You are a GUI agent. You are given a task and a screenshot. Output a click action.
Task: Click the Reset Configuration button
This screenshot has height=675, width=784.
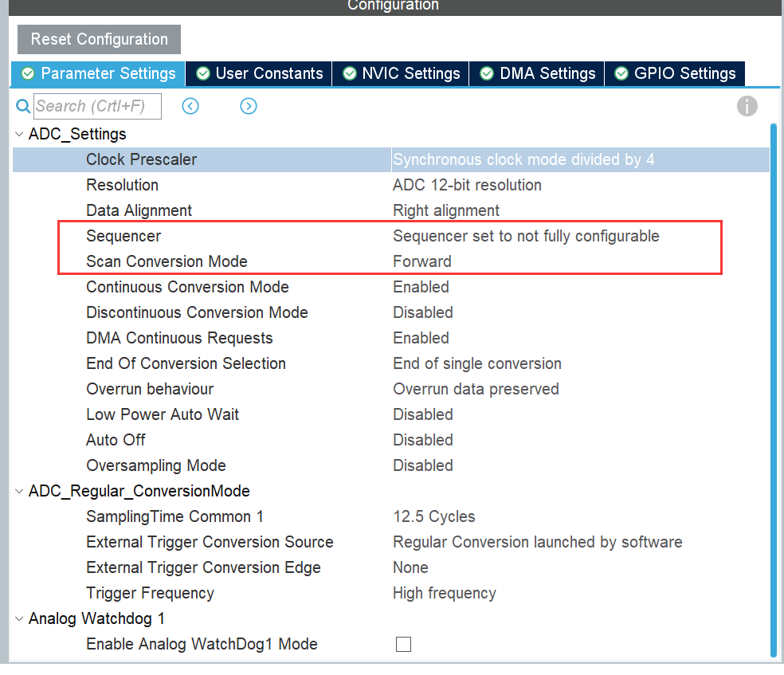point(99,39)
